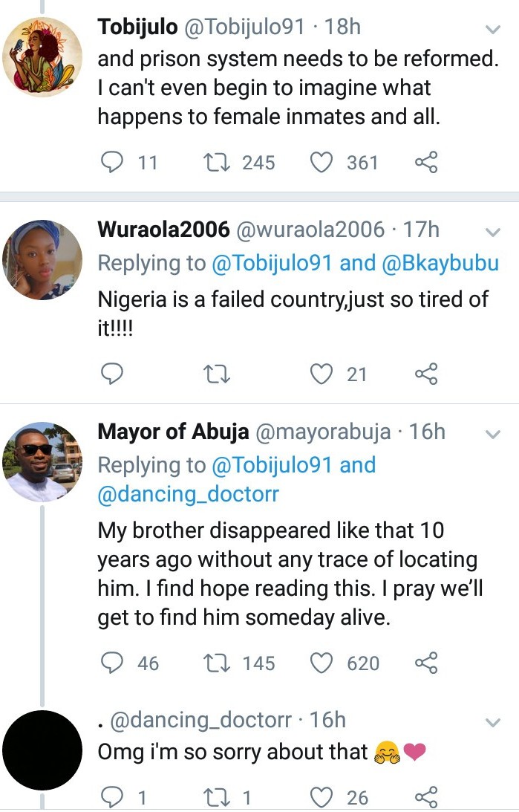519x812 pixels.
Task: Like Tobijulo's tweet with 361 likes
Action: click(x=321, y=162)
